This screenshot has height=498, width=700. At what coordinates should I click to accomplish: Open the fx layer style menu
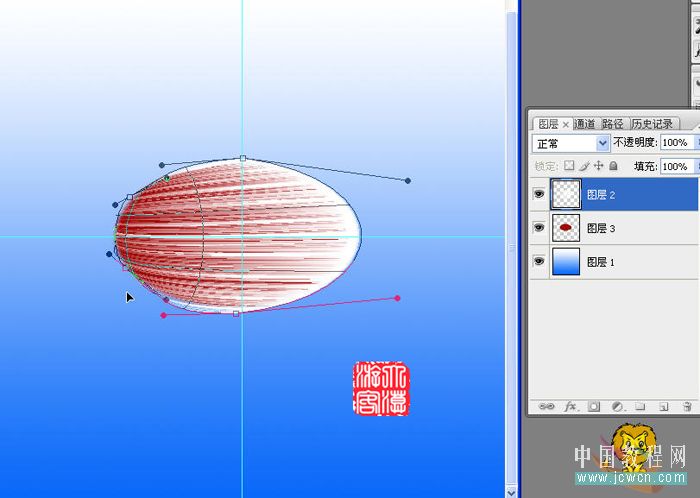click(x=571, y=406)
